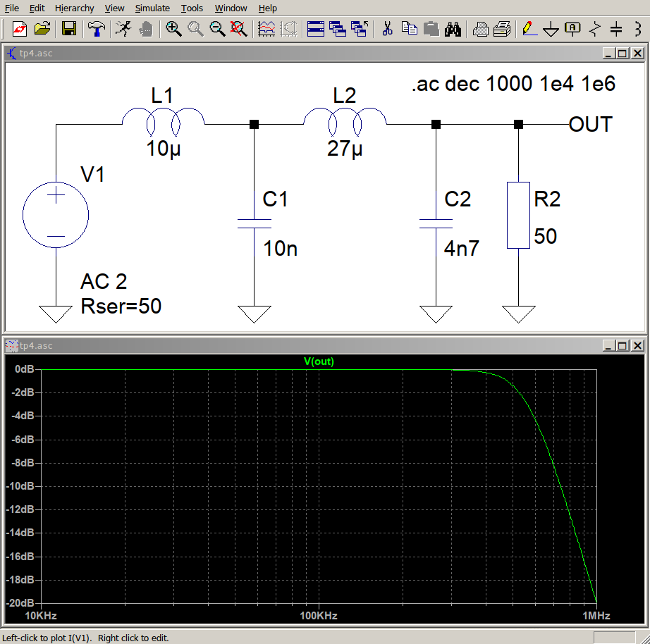Click the Zoom In magnifier icon
Screen dimensions: 650x644
click(x=173, y=29)
